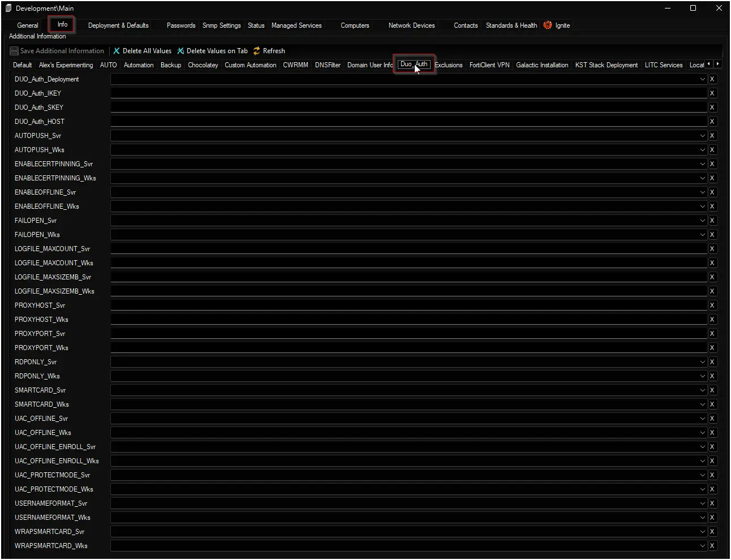Clear the ENABLECERTPINNING_Wks value with X
731x560 pixels.
(712, 178)
